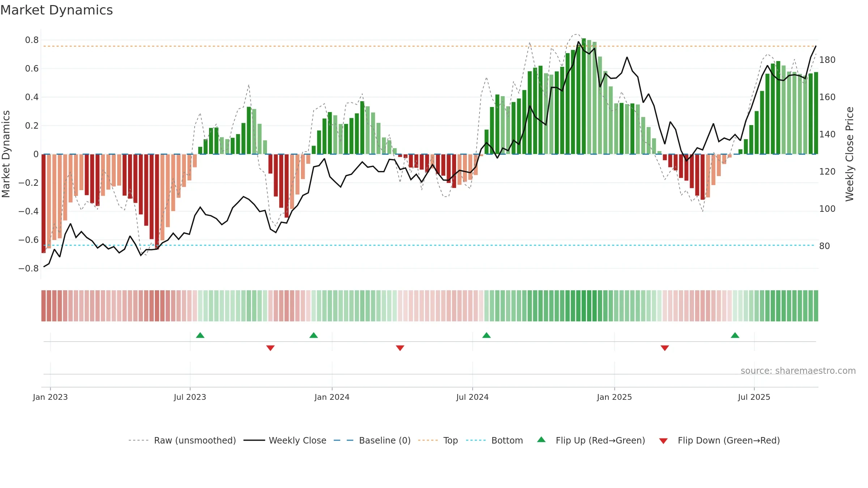Click the Weekly Close Price axis title
868x488 pixels.
click(850, 154)
